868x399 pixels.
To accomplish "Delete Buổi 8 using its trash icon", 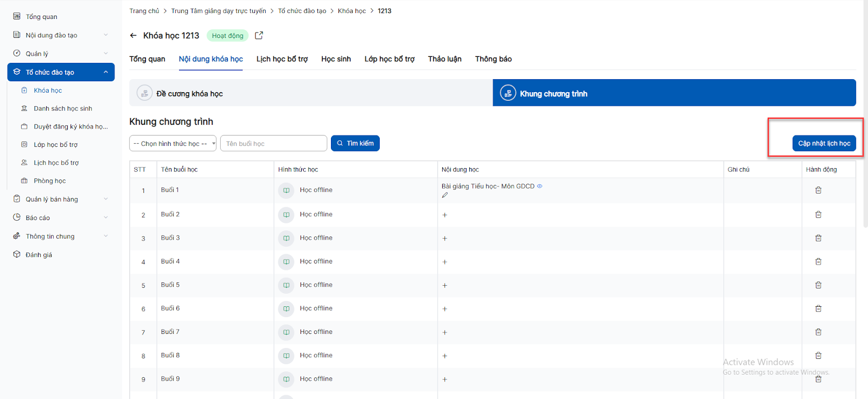I will (x=818, y=356).
